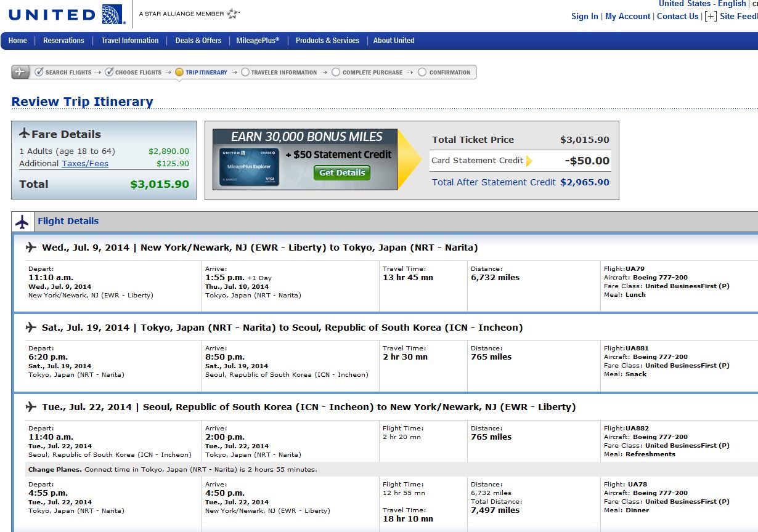
Task: Click the Get Details button
Action: [341, 173]
